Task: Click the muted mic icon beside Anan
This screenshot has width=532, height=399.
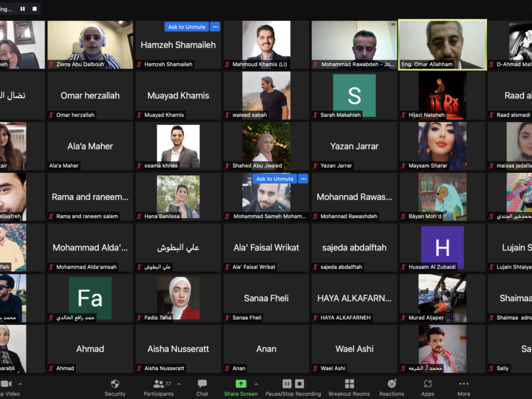Action: click(x=227, y=368)
